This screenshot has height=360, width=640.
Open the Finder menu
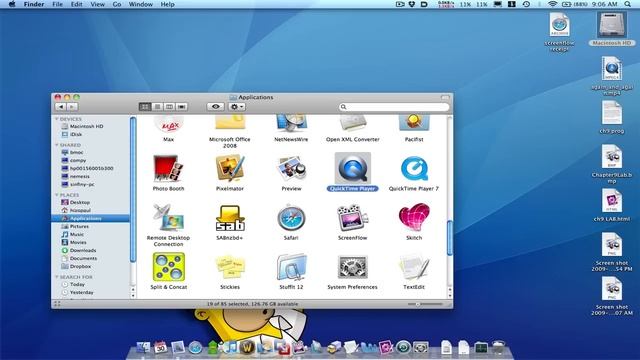[x=34, y=4]
